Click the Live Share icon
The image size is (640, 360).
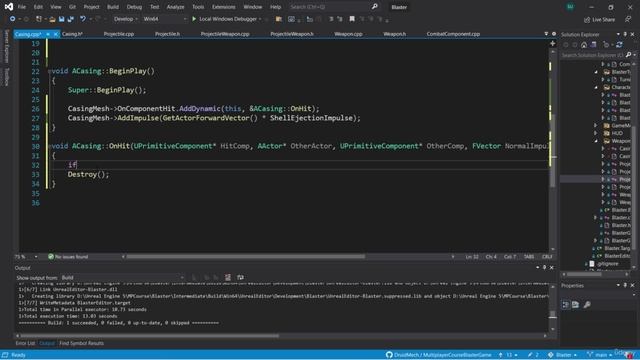point(587,20)
